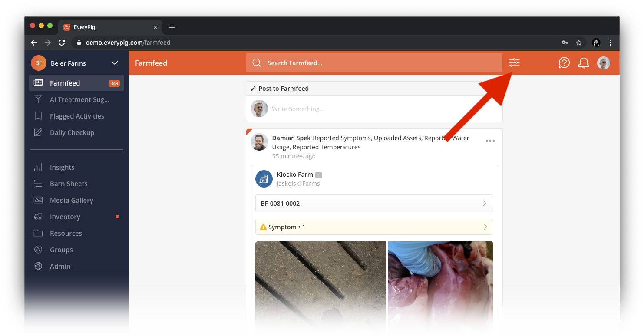Open user profile avatar in header
Image resolution: width=644 pixels, height=336 pixels.
click(604, 63)
